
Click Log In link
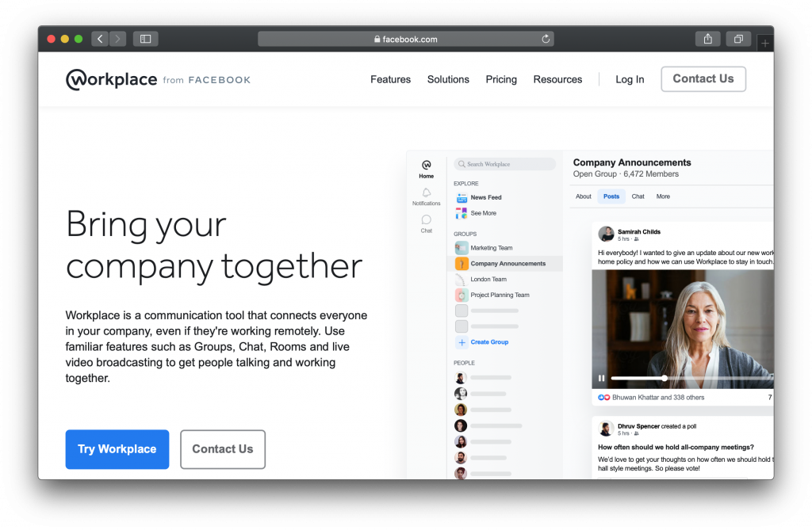click(x=630, y=79)
